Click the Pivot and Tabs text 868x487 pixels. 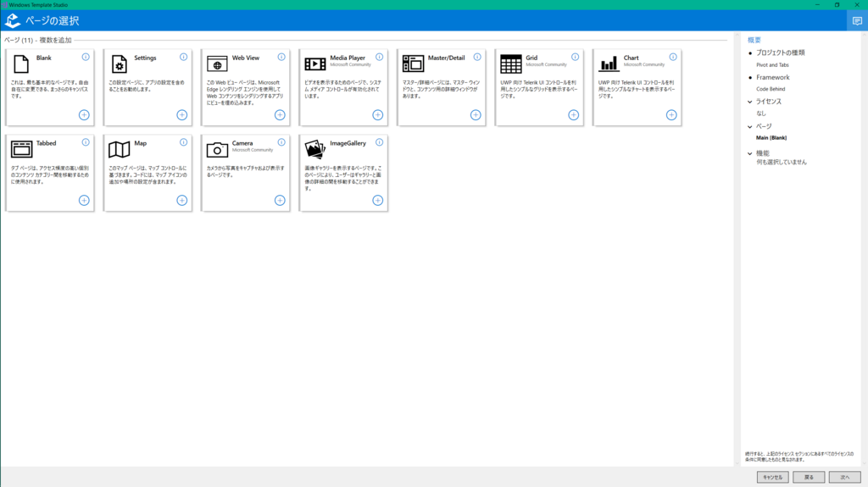point(772,64)
